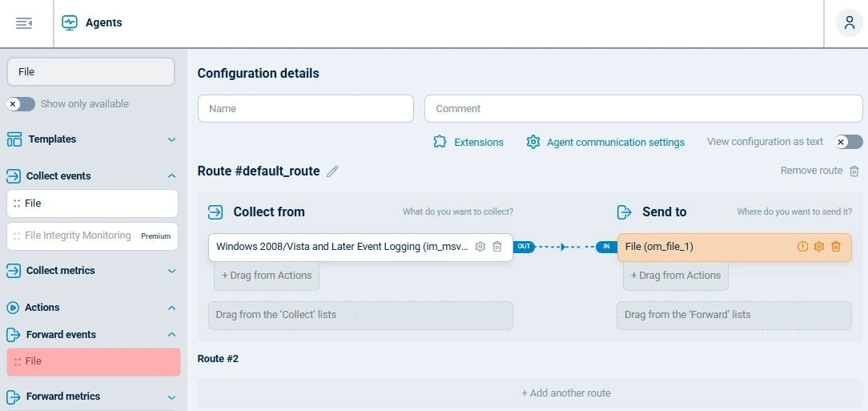868x411 pixels.
Task: Click Add another route button
Action: coord(566,393)
